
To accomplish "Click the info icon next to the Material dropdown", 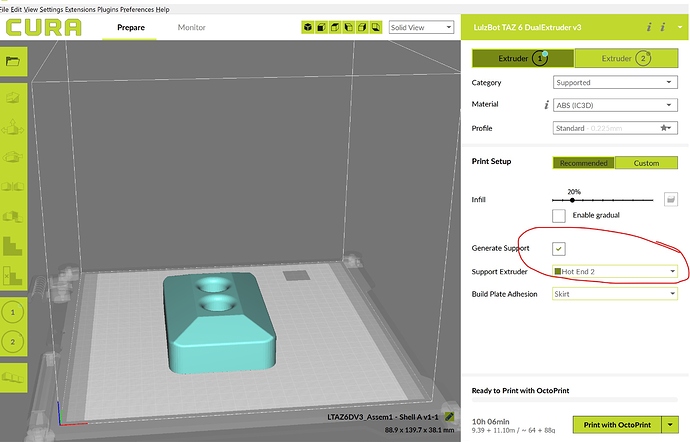I will [547, 105].
